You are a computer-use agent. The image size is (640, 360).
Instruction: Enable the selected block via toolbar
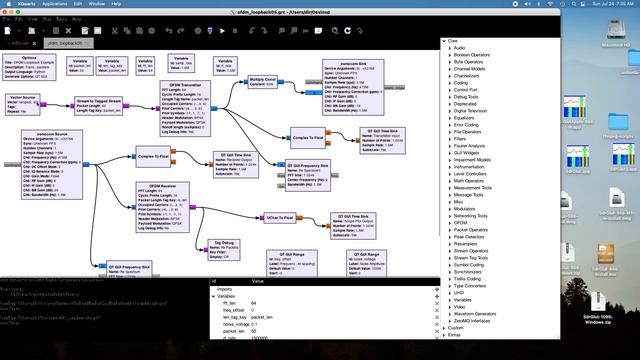pyautogui.click(x=282, y=31)
